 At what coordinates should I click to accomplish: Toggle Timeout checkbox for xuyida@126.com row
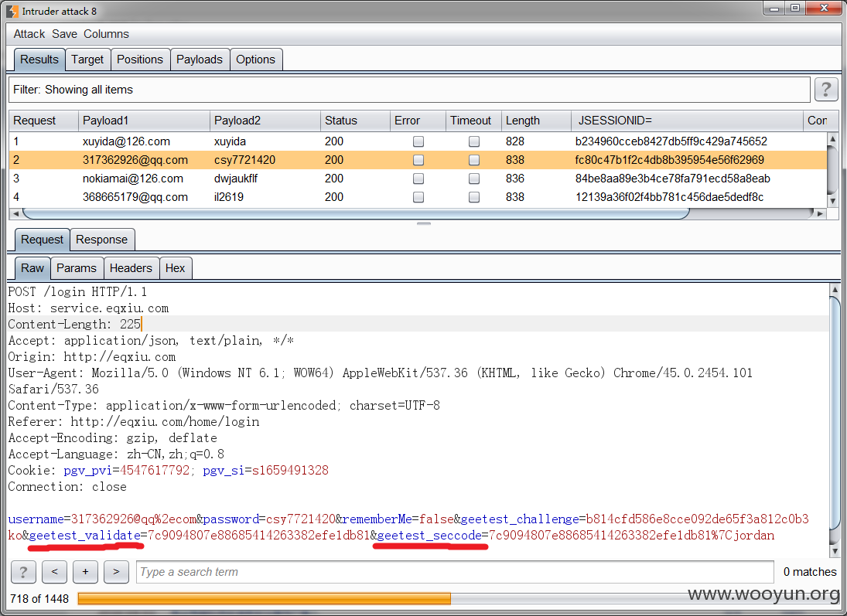473,141
